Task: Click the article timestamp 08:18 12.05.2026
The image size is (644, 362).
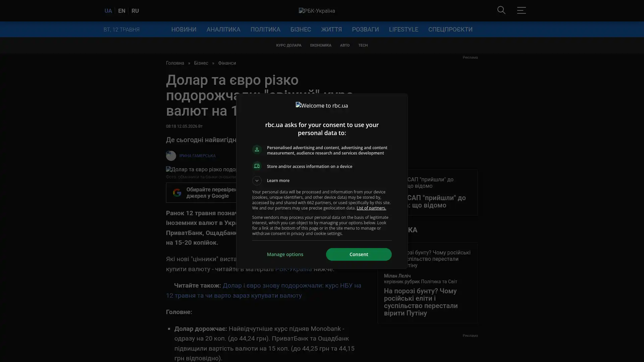Action: pos(184,126)
